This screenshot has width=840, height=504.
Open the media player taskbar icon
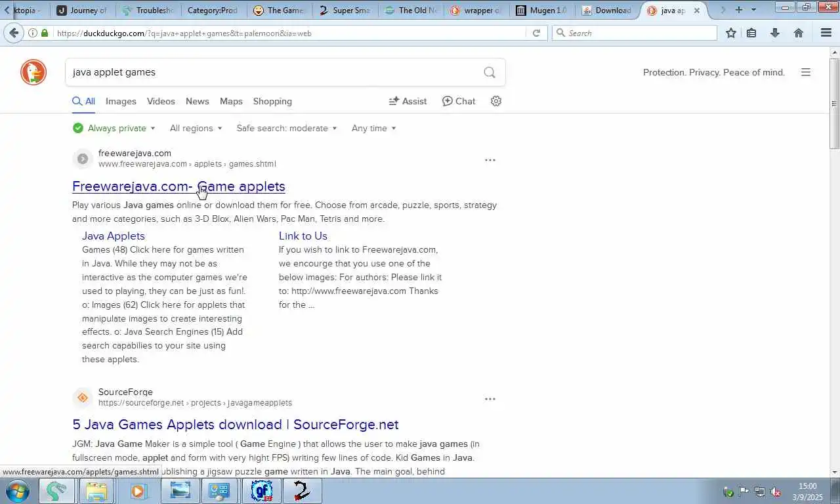pyautogui.click(x=138, y=491)
